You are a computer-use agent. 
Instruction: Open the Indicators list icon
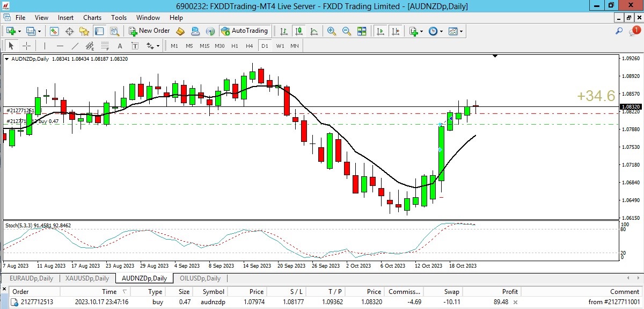point(413,31)
